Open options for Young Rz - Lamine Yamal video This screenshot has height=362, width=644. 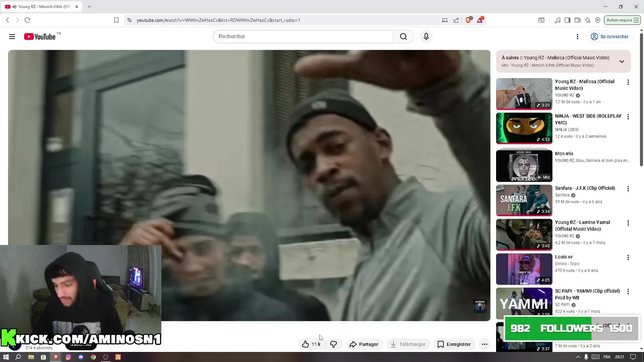[x=628, y=223]
